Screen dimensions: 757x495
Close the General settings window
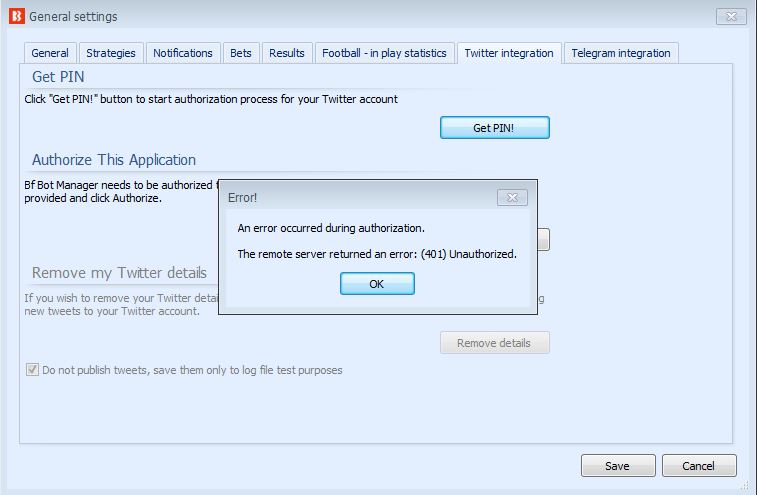[731, 17]
